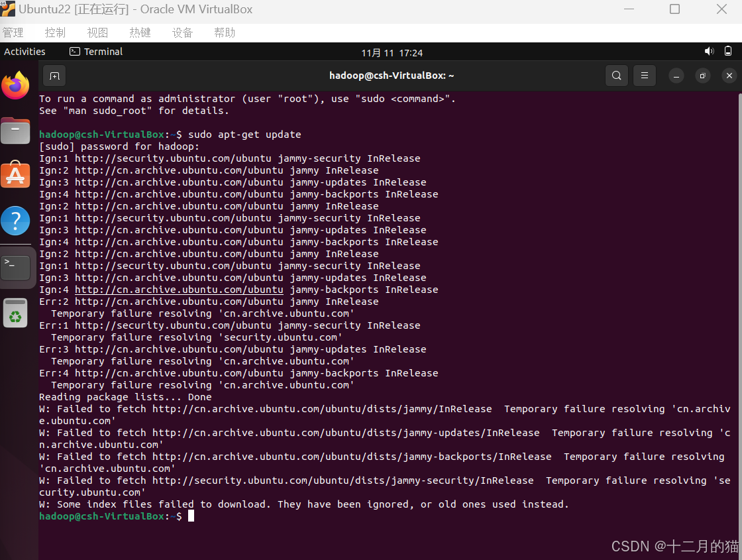Screen dimensions: 742x560
Task: Click the 'W: Failed to fetch' jammy-updates warning
Action: [385, 438]
